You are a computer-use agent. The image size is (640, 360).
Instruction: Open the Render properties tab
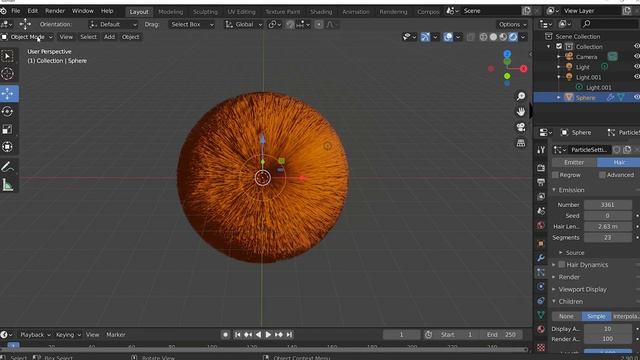pyautogui.click(x=541, y=167)
